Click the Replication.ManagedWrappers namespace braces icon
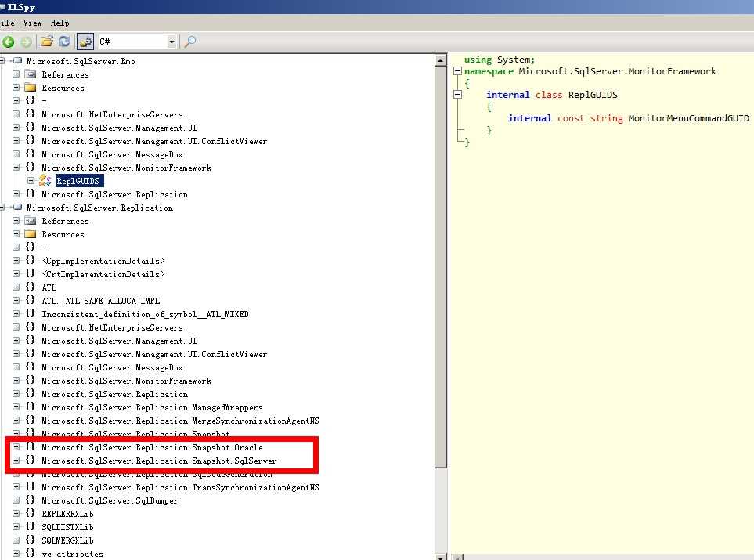Screen dimensions: 754x560 click(x=31, y=407)
